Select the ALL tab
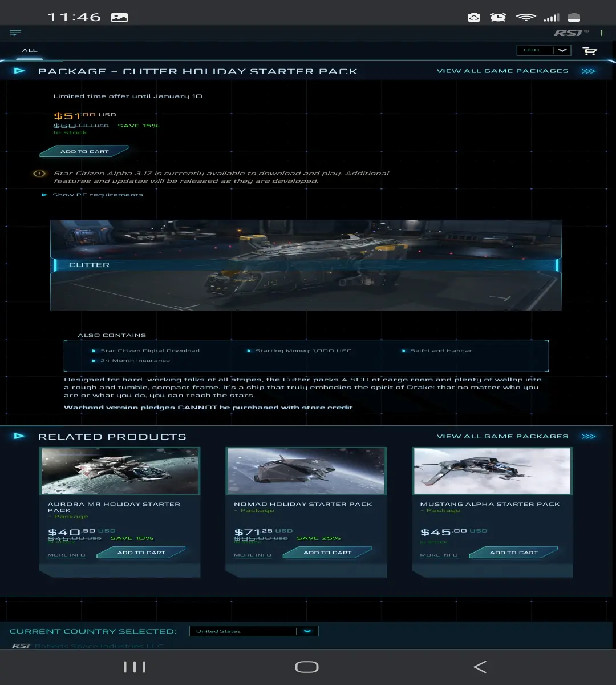The width and height of the screenshot is (616, 685). click(x=30, y=50)
